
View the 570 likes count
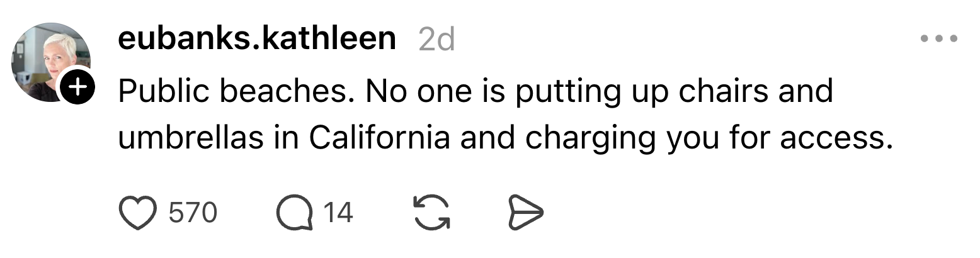pos(193,213)
